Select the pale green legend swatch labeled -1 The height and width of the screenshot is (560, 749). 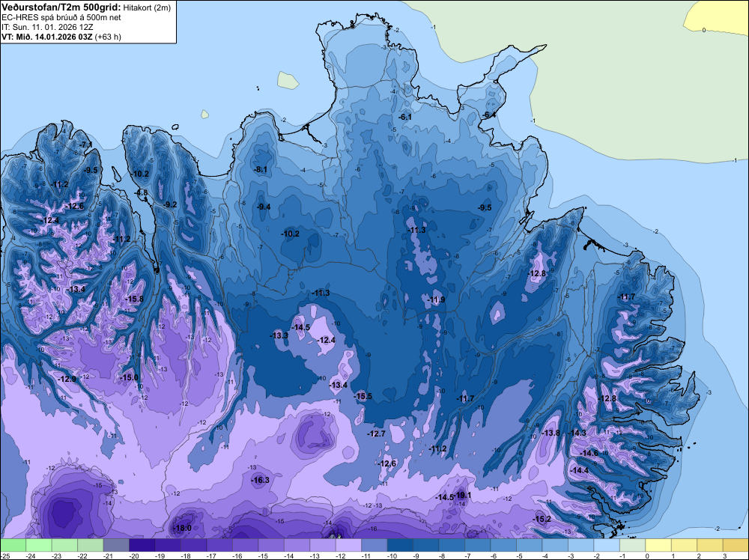point(632,545)
